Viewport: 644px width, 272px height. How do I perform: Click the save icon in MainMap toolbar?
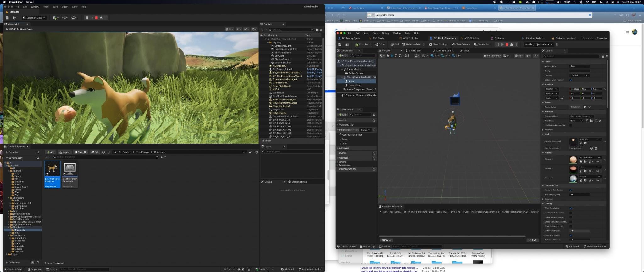[7, 18]
